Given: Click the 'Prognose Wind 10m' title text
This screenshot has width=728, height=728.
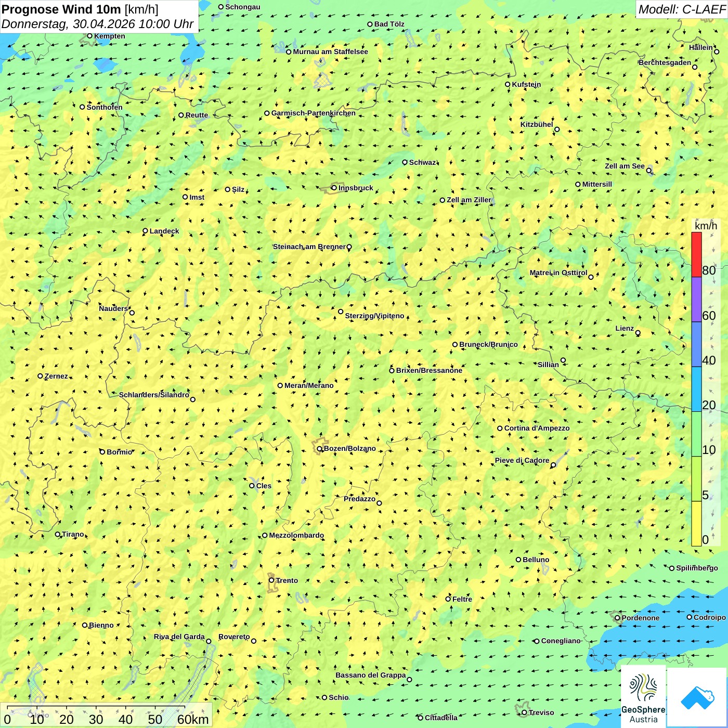Looking at the screenshot, I should (61, 9).
